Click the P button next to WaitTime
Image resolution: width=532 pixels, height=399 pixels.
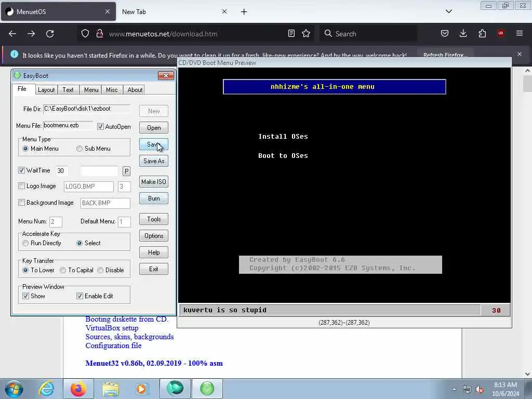[x=126, y=171]
